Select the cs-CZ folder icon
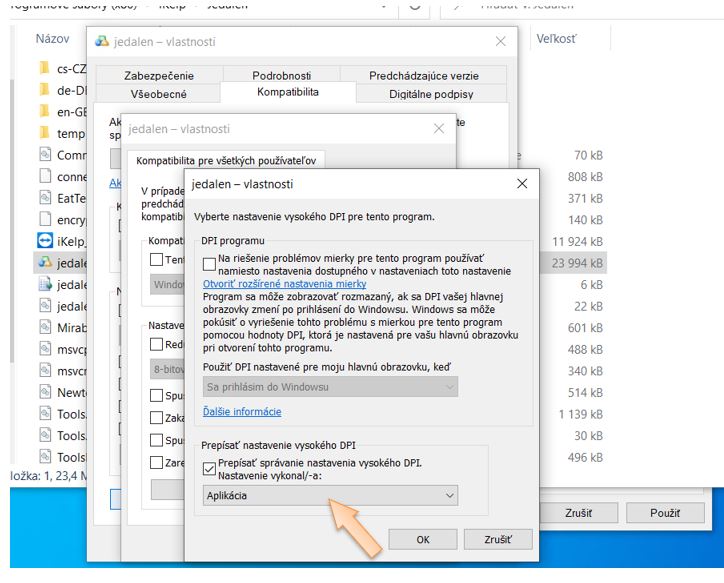The width and height of the screenshot is (724, 583). (44, 68)
